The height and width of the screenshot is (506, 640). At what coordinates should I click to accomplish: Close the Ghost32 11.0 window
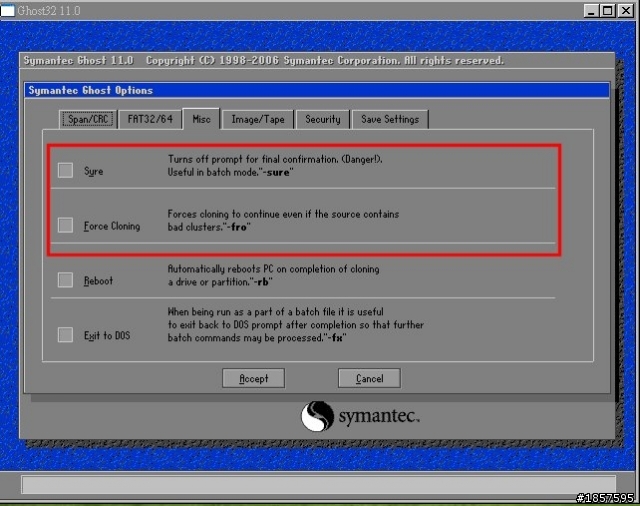click(626, 11)
